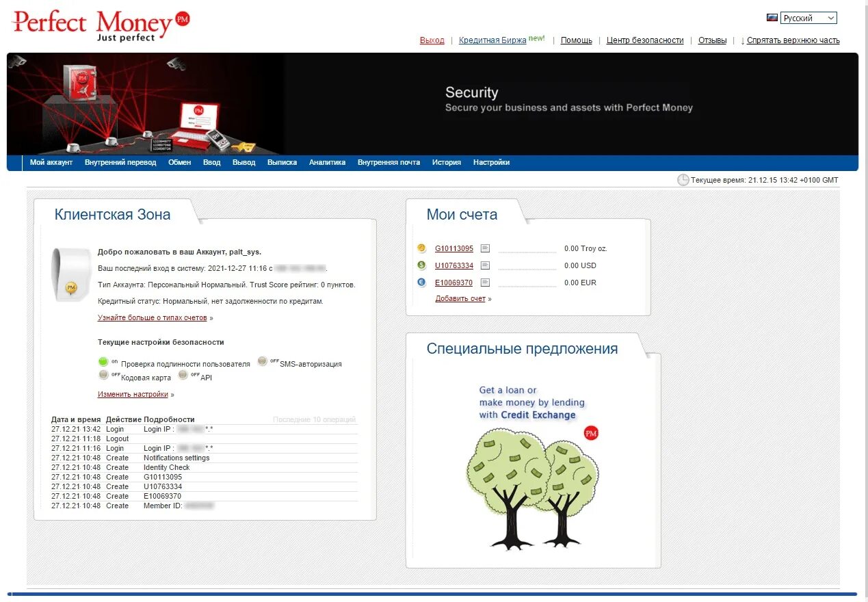Viewport: 868px width, 602px height.
Task: Click Спрятать верхнюю часть link
Action: coord(793,40)
